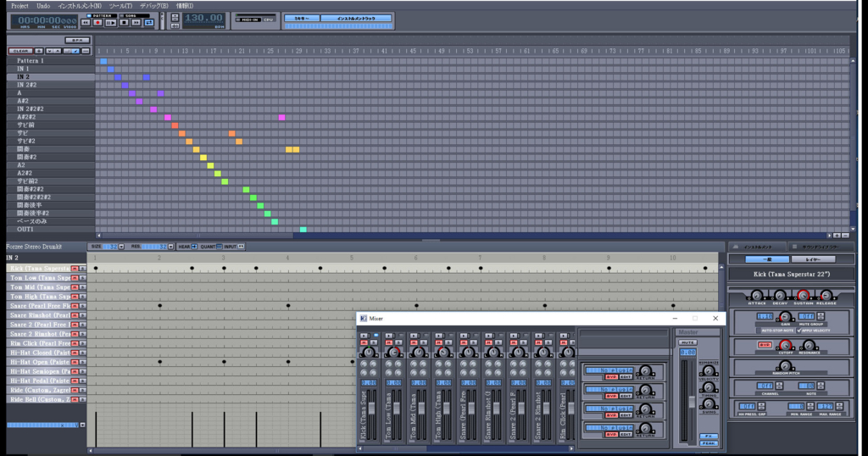Click the Kick channel volume fader
Image resolution: width=868 pixels, height=456 pixels.
pos(372,408)
